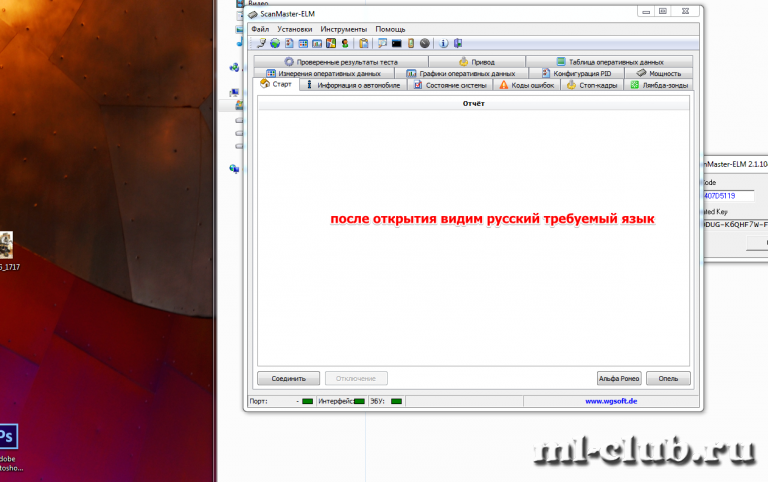
Task: Open Измерения оперативных данных tab
Action: [324, 73]
